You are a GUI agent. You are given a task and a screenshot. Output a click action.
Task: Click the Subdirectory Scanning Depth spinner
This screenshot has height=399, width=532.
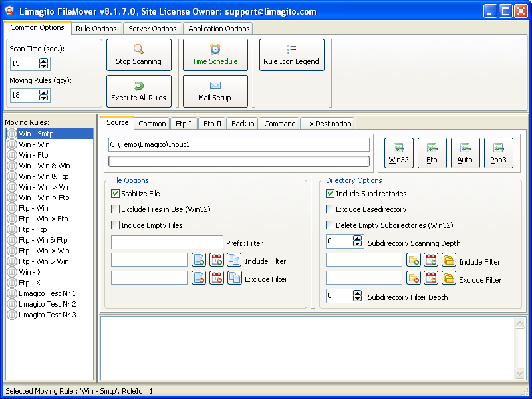point(358,241)
